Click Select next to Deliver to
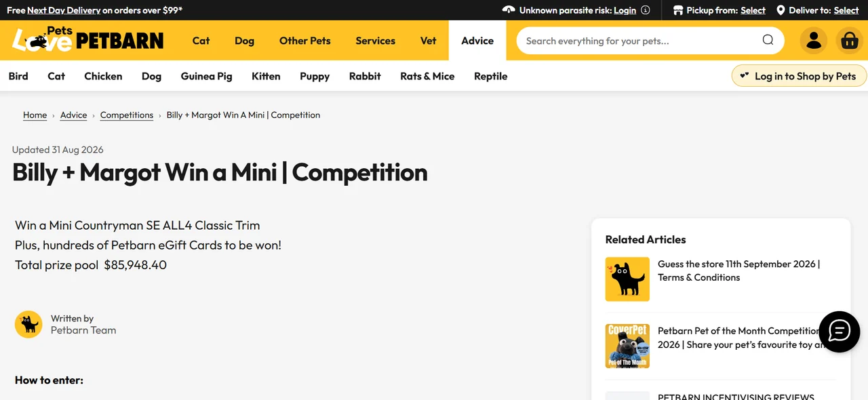Image resolution: width=868 pixels, height=400 pixels. point(846,10)
